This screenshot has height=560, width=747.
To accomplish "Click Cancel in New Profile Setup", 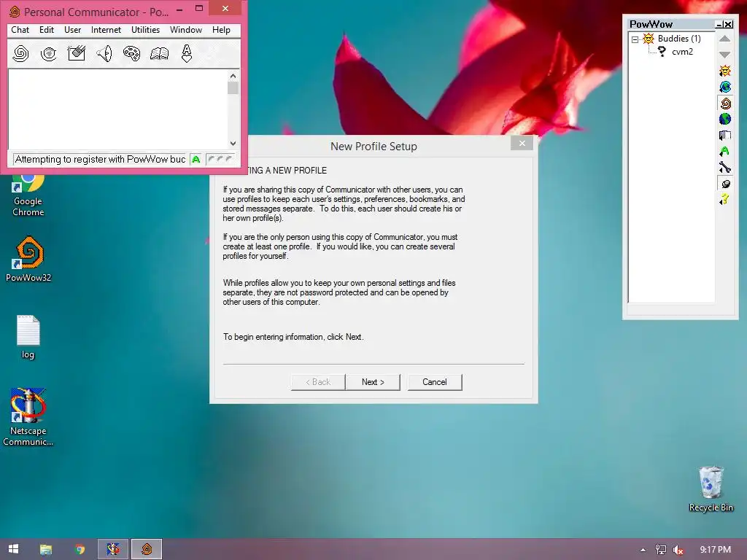I will pos(435,382).
